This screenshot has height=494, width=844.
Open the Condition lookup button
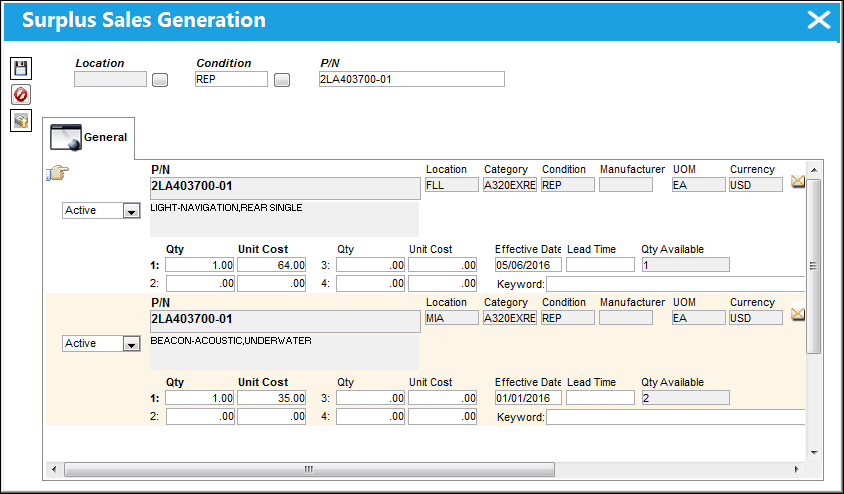point(282,80)
